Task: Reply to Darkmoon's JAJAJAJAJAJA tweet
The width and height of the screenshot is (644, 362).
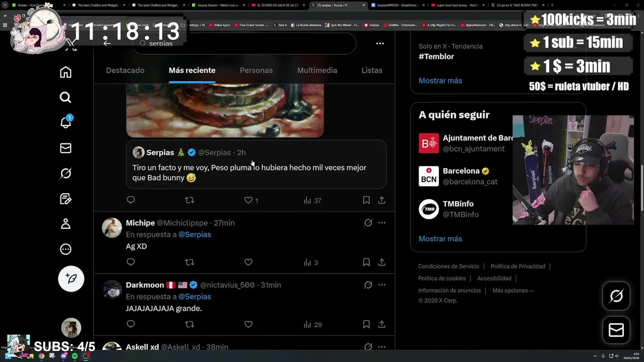Action: 131,324
